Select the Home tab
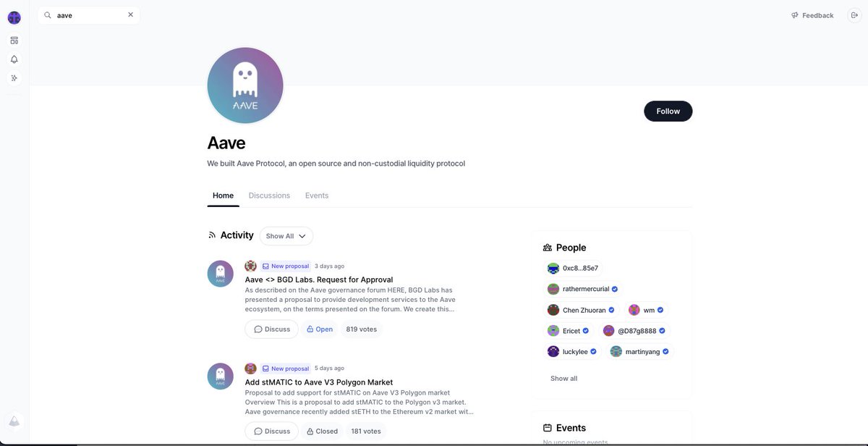 [223, 195]
